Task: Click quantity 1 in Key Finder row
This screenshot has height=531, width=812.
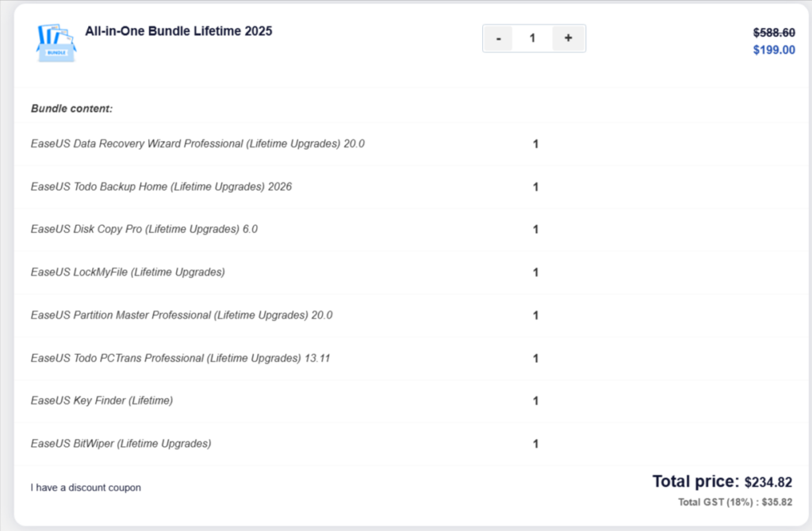Action: coord(535,401)
